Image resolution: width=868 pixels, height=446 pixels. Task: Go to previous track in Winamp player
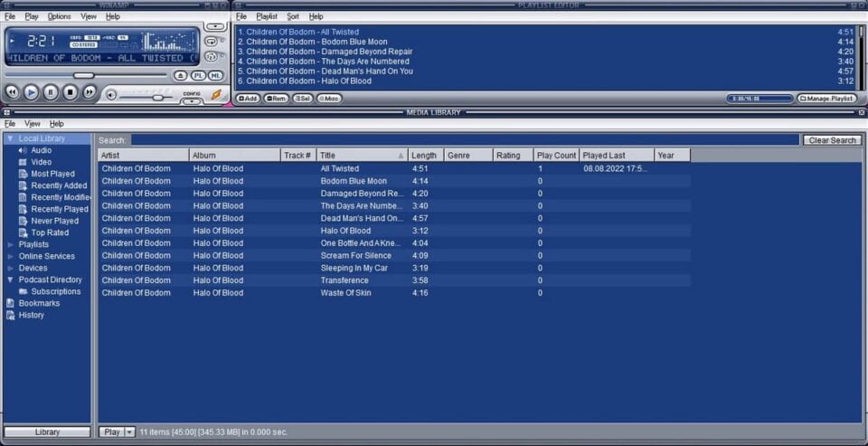point(12,92)
